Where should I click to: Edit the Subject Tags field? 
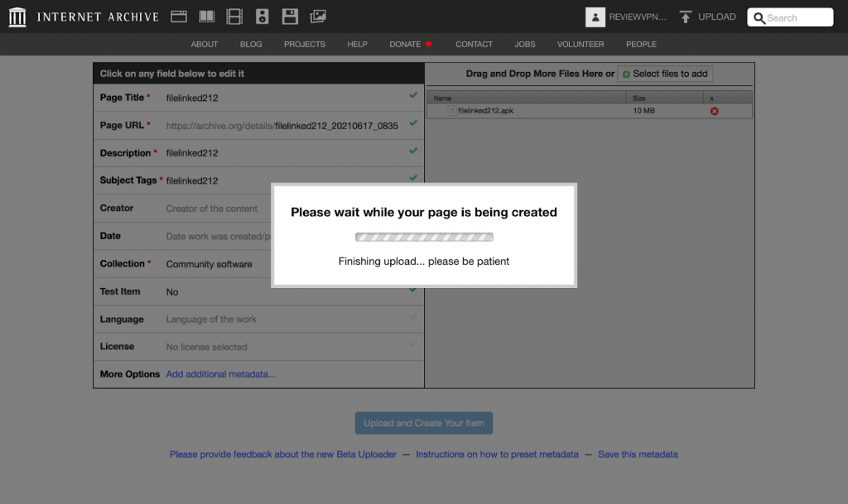192,181
